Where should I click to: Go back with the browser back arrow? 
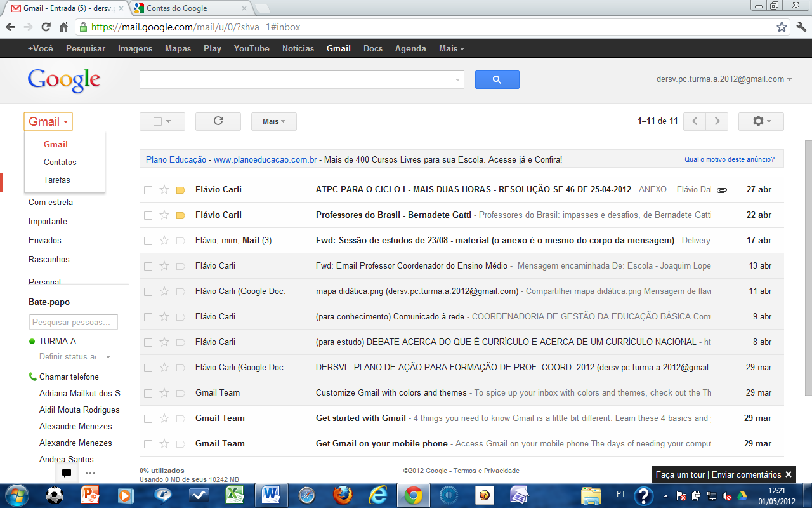click(10, 27)
